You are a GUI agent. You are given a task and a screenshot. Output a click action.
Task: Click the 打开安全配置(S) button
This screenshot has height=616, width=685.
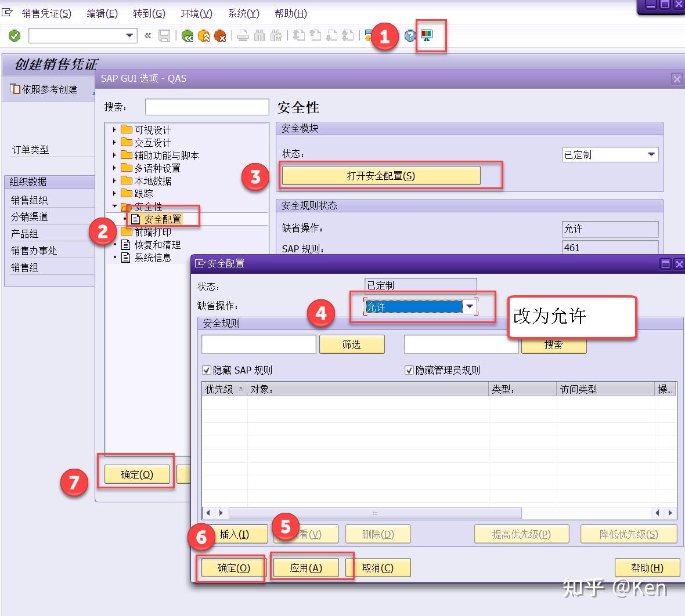(380, 175)
